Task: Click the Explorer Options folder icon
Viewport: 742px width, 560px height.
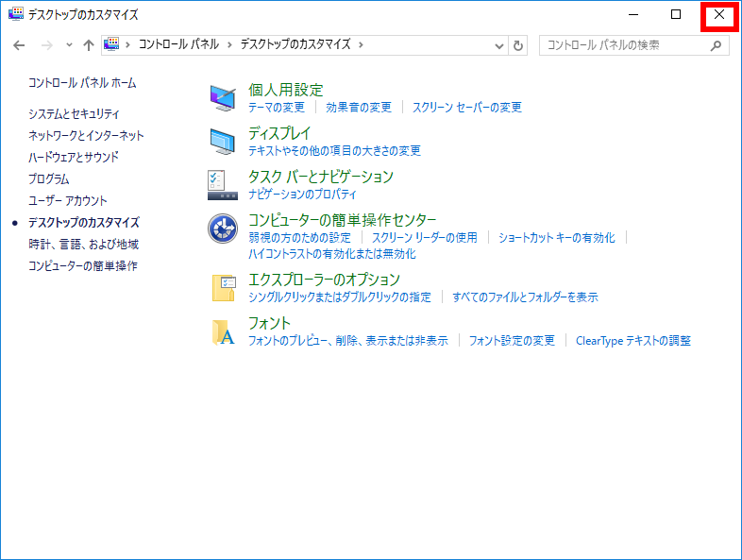Action: [x=224, y=288]
